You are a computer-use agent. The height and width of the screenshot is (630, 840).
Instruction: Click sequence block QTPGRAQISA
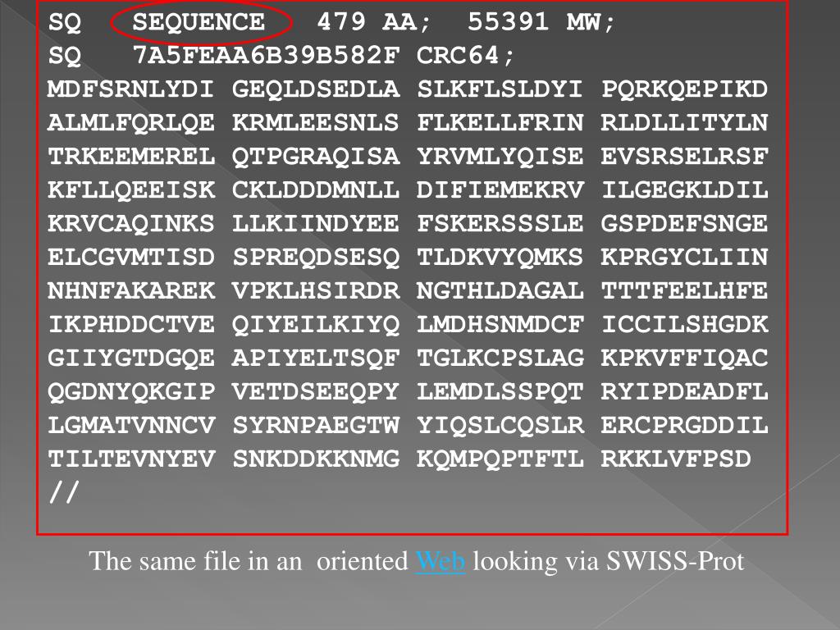coord(316,157)
